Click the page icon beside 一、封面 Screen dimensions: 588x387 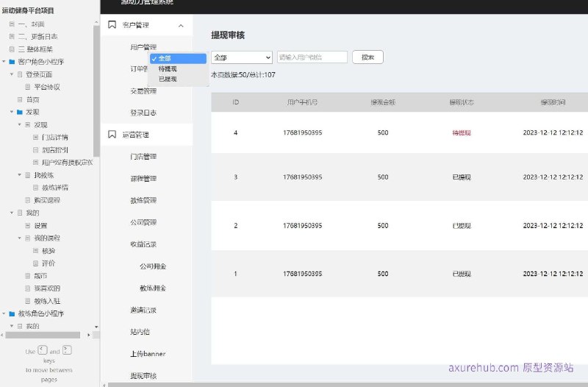pyautogui.click(x=12, y=24)
